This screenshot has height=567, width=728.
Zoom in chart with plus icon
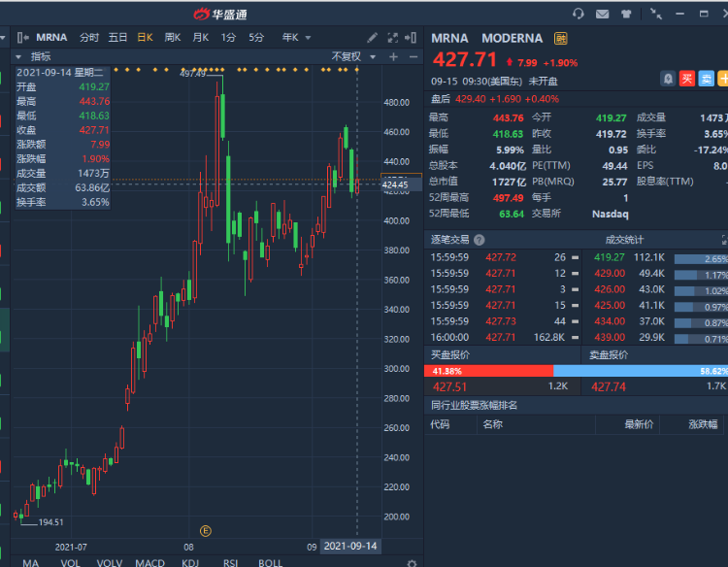(394, 56)
